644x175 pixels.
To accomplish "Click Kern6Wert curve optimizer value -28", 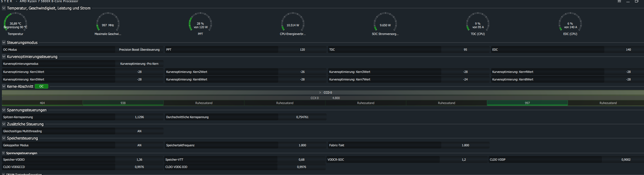I will (302, 79).
